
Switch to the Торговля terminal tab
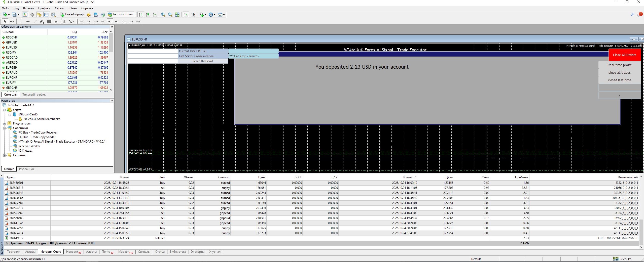(14, 252)
